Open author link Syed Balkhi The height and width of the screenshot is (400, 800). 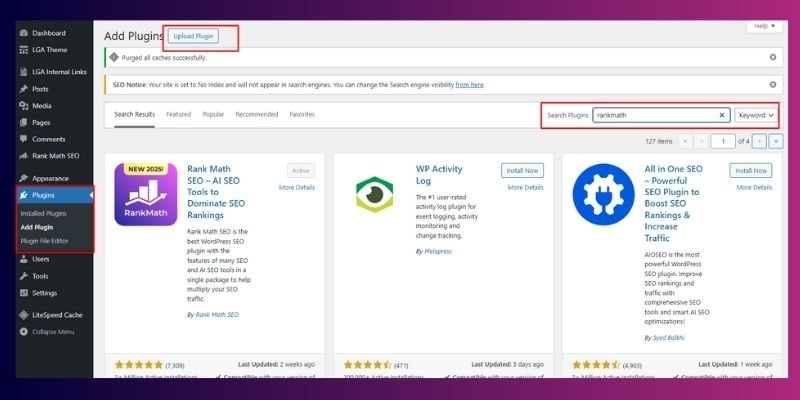669,338
